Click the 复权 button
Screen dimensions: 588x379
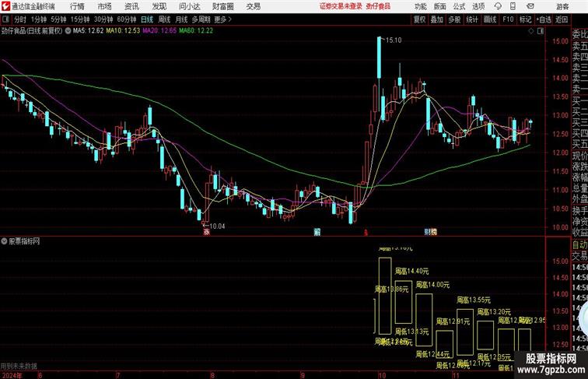pos(420,19)
